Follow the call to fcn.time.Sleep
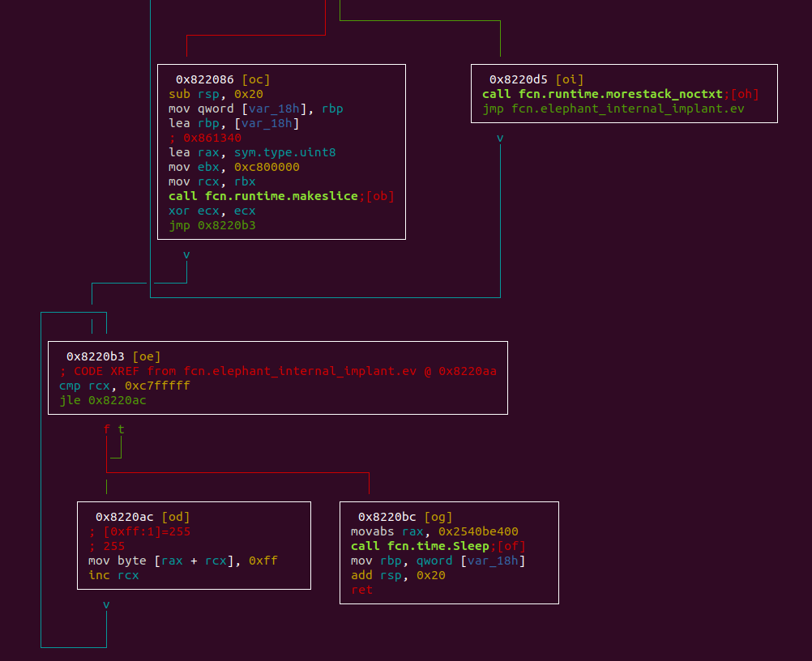This screenshot has width=812, height=661. 420,546
